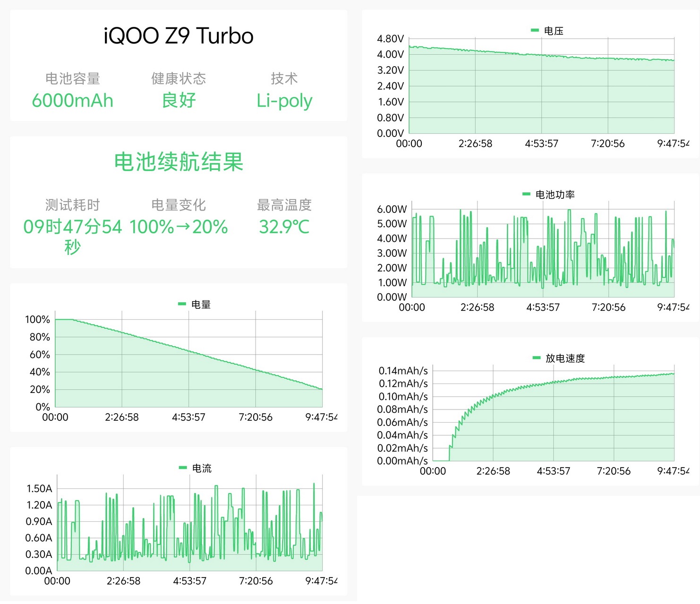Click the green swatch beside 电压

point(535,30)
